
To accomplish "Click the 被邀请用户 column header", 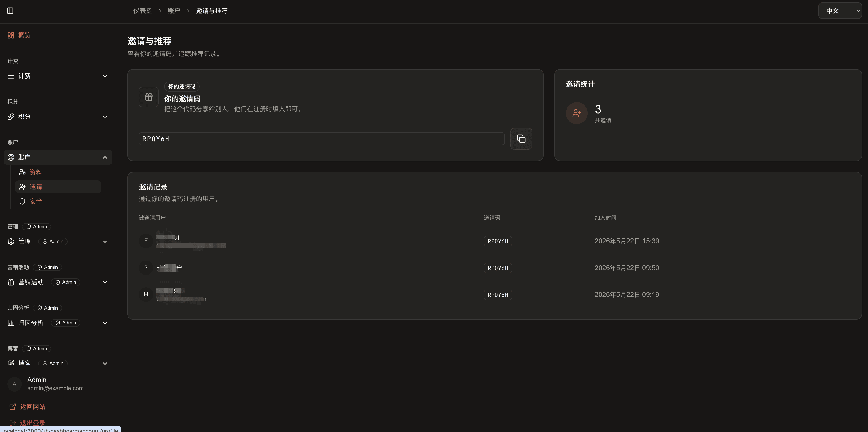I will 152,218.
